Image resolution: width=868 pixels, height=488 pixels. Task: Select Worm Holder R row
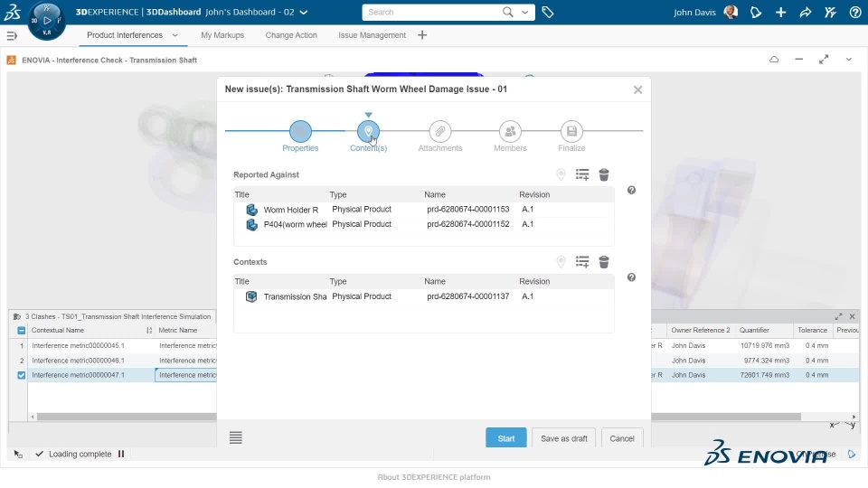(x=423, y=209)
